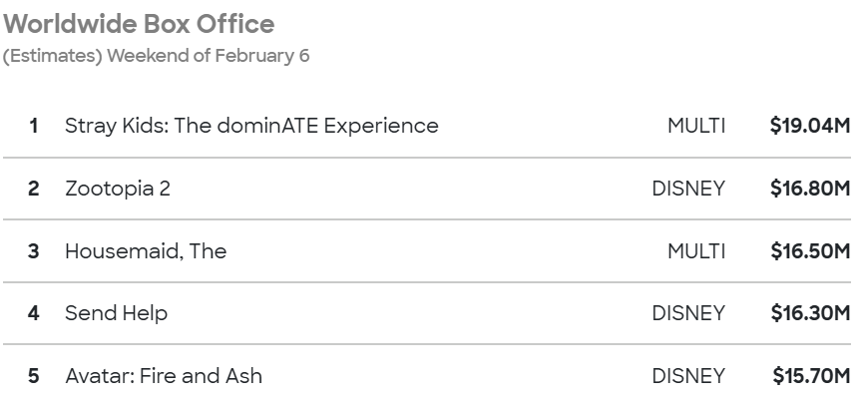This screenshot has height=406, width=868.
Task: Click Avatar: Fire and Ash title
Action: [164, 376]
